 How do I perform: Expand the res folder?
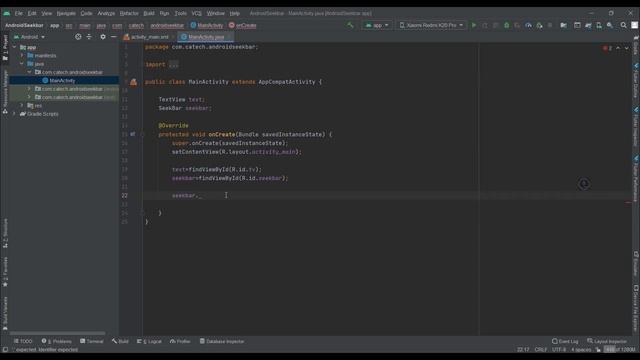22,106
